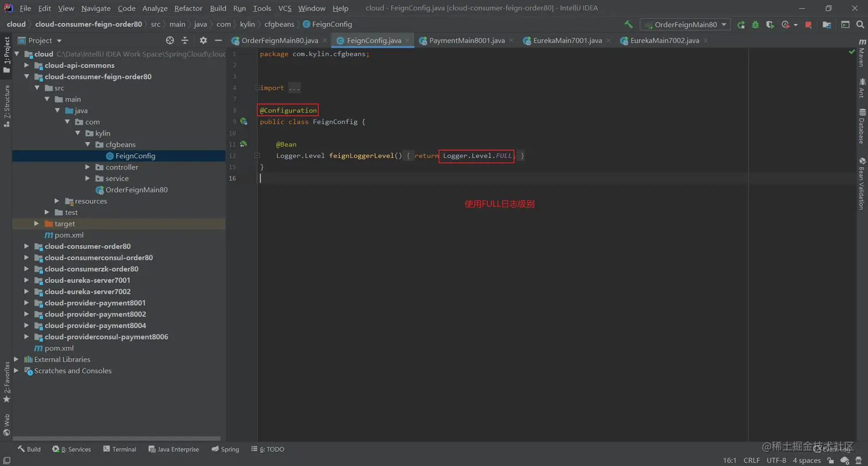Run with Coverage shield icon
The width and height of the screenshot is (868, 466).
point(770,25)
